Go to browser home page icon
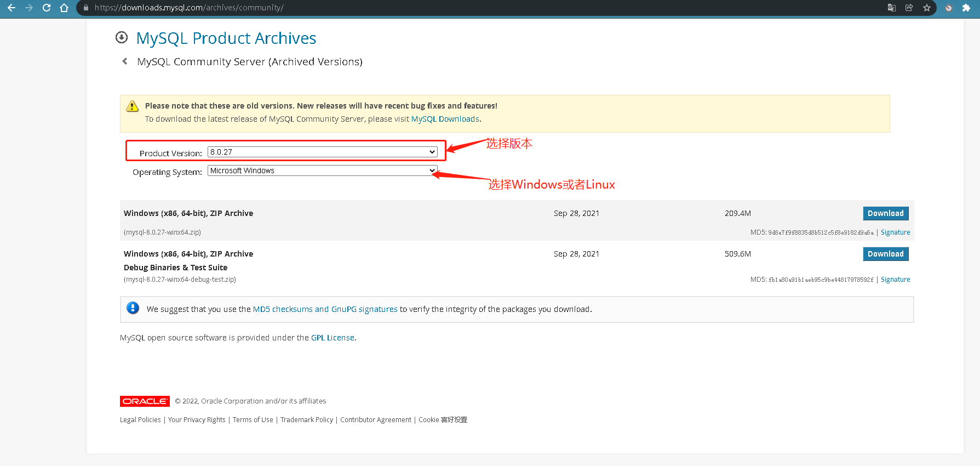This screenshot has width=980, height=466. click(x=64, y=8)
